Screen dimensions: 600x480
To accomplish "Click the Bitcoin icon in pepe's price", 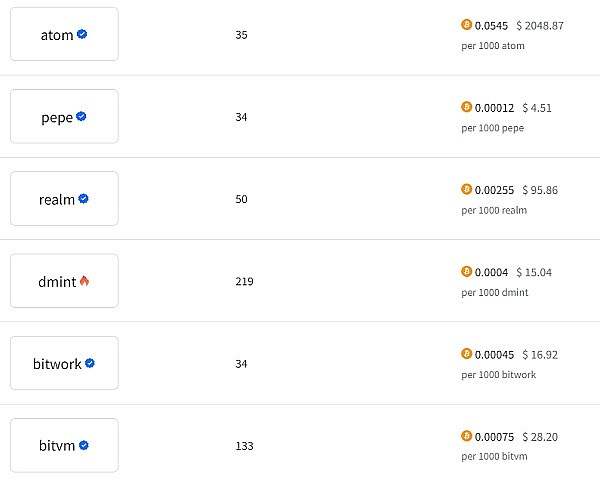I will pos(466,107).
